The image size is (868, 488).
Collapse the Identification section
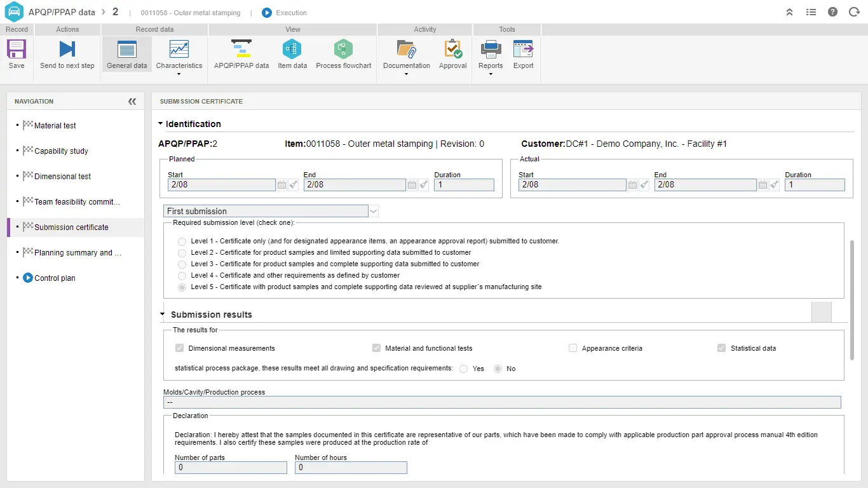tap(161, 124)
